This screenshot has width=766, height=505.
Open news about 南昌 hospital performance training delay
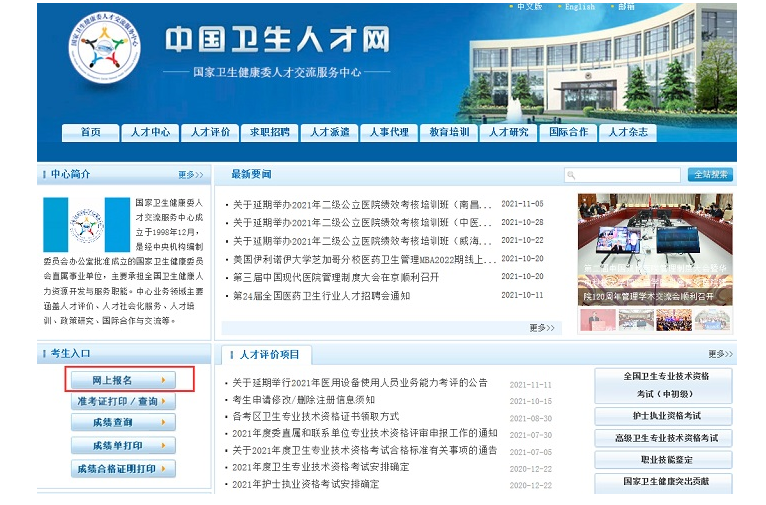362,205
